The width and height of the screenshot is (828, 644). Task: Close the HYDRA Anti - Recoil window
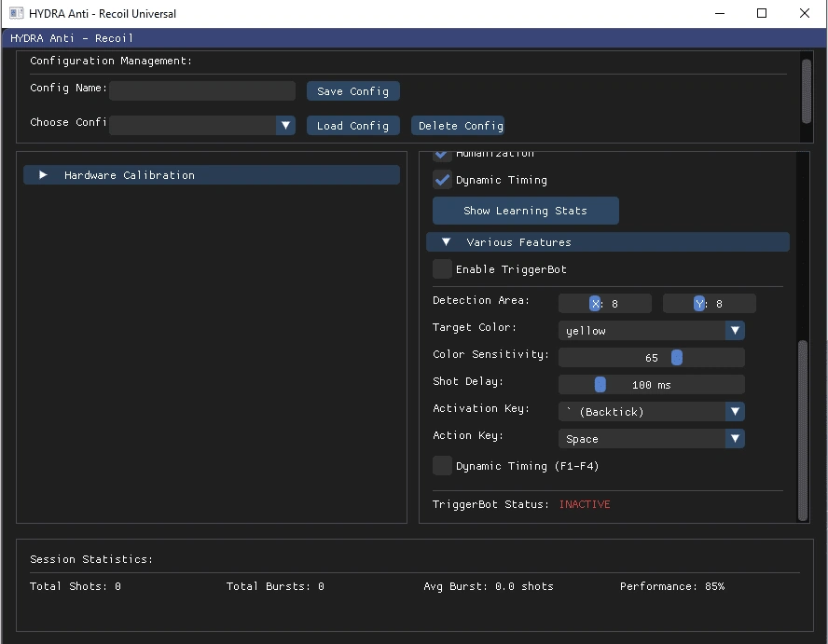tap(805, 13)
